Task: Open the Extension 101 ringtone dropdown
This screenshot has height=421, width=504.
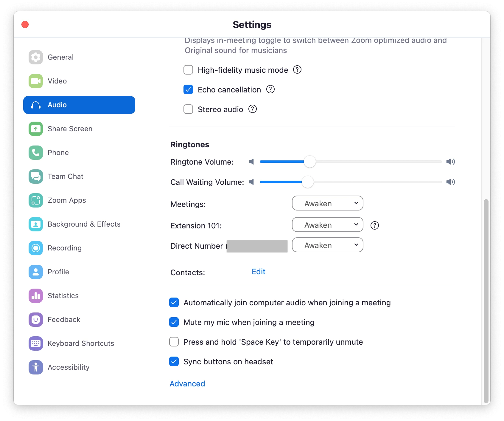Action: point(328,225)
